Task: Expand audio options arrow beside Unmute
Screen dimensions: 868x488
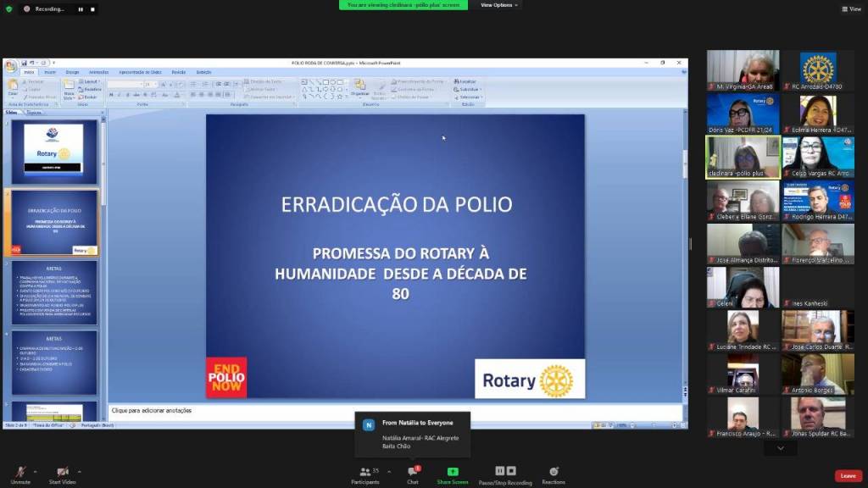Action: pyautogui.click(x=38, y=471)
